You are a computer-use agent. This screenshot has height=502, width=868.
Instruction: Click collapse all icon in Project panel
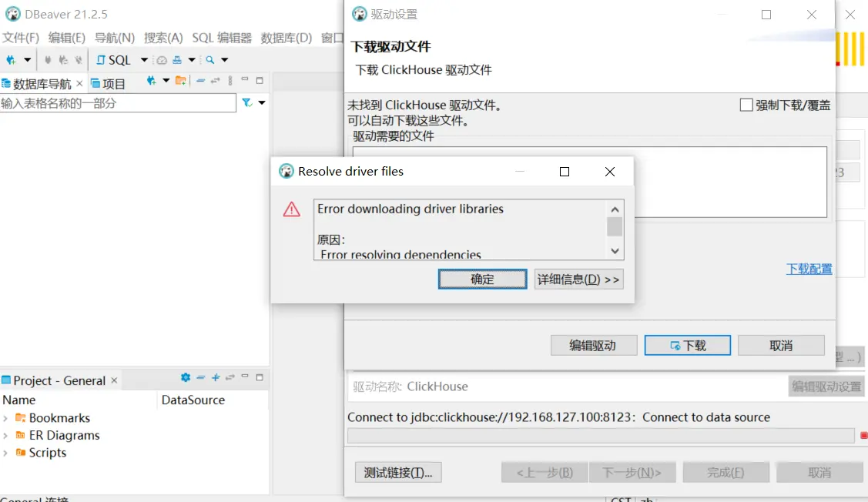[201, 377]
